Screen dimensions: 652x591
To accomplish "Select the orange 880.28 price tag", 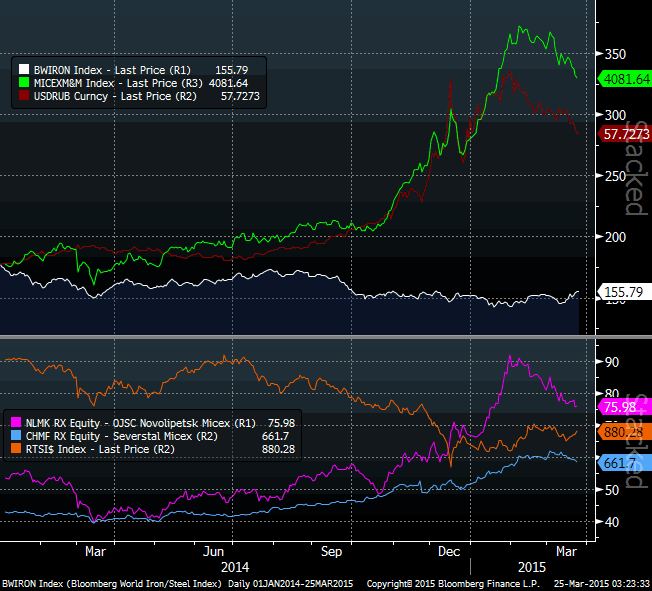I will (624, 433).
